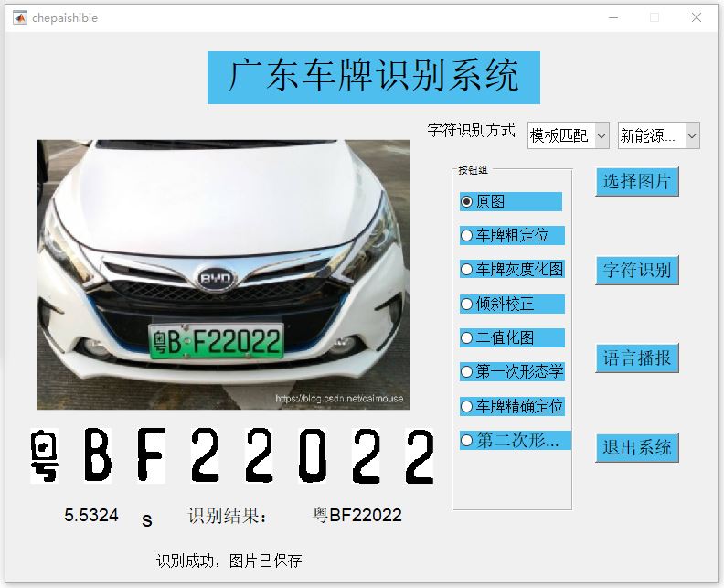The height and width of the screenshot is (588, 724).
Task: Select the 二值化图 radio option
Action: (x=512, y=337)
